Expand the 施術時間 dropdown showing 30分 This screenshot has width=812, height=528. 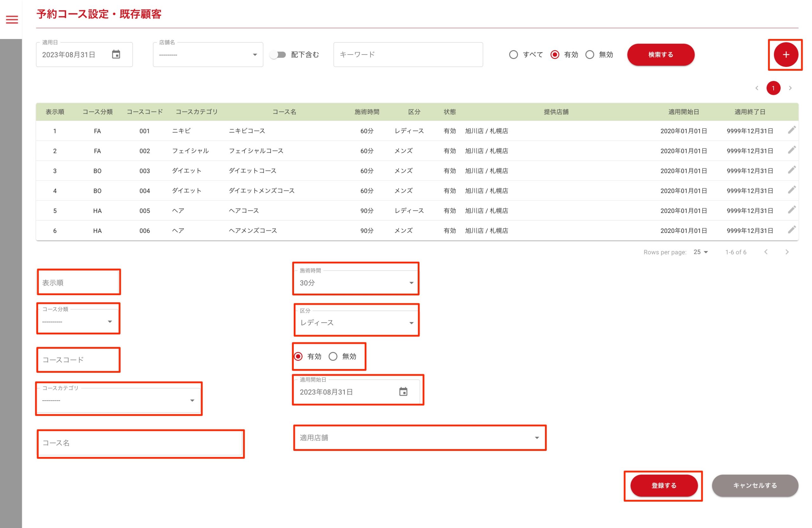click(x=356, y=283)
